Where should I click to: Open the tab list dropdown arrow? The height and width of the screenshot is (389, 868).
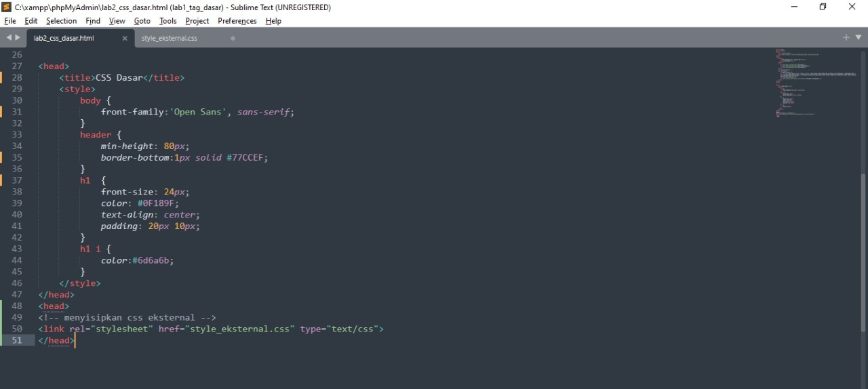859,37
